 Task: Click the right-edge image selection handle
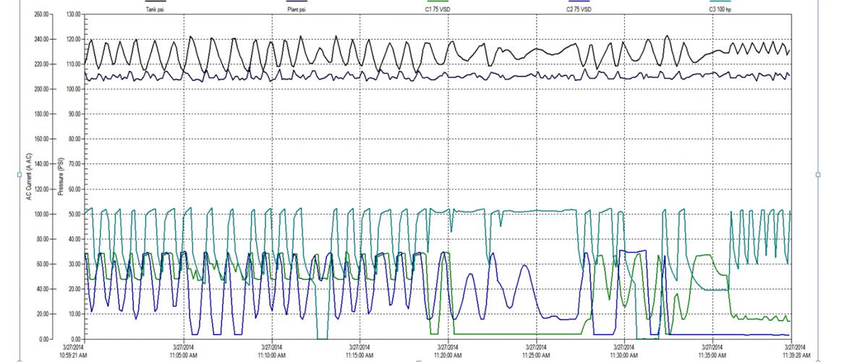click(818, 175)
